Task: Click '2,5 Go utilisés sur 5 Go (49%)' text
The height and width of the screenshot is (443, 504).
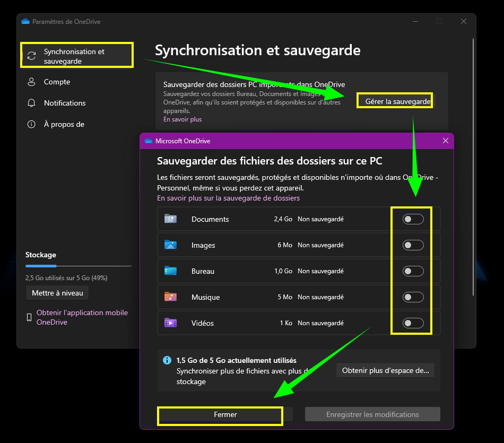Action: tap(66, 278)
